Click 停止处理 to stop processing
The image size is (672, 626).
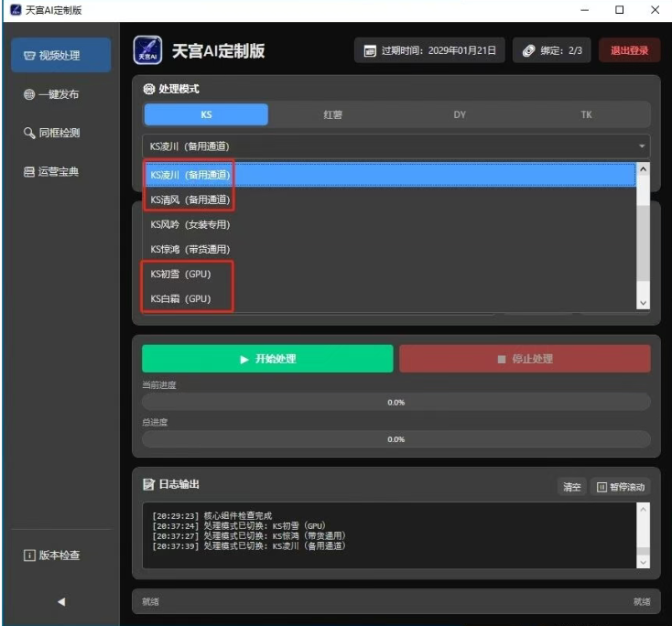pos(525,359)
